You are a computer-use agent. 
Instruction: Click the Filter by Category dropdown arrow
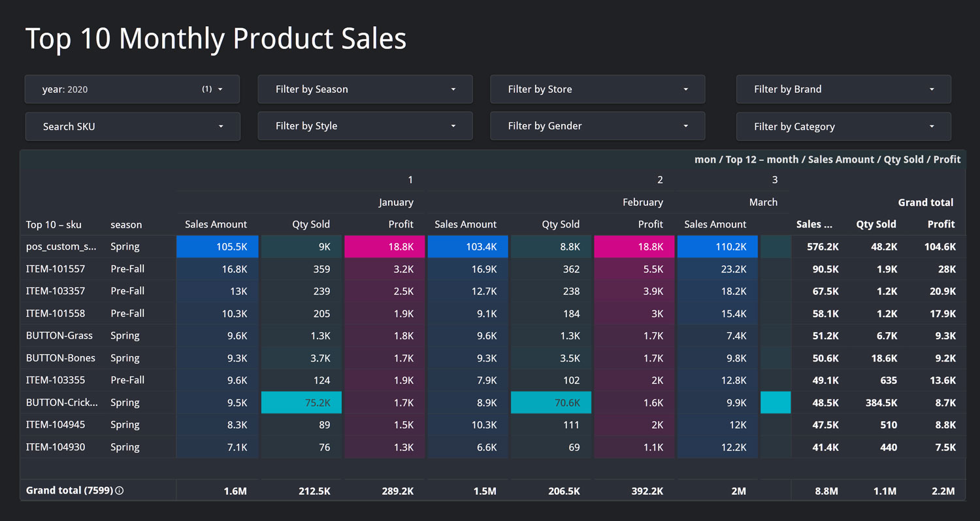[x=932, y=127]
